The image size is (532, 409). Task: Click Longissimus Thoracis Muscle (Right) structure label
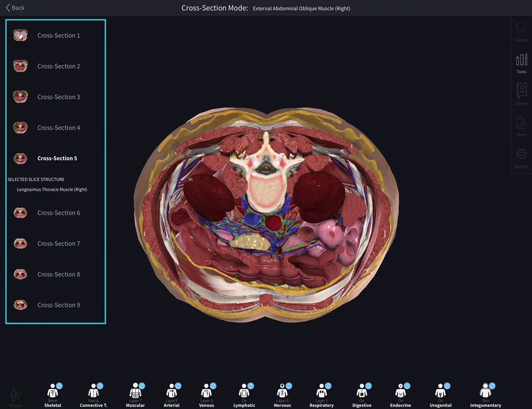coord(52,190)
